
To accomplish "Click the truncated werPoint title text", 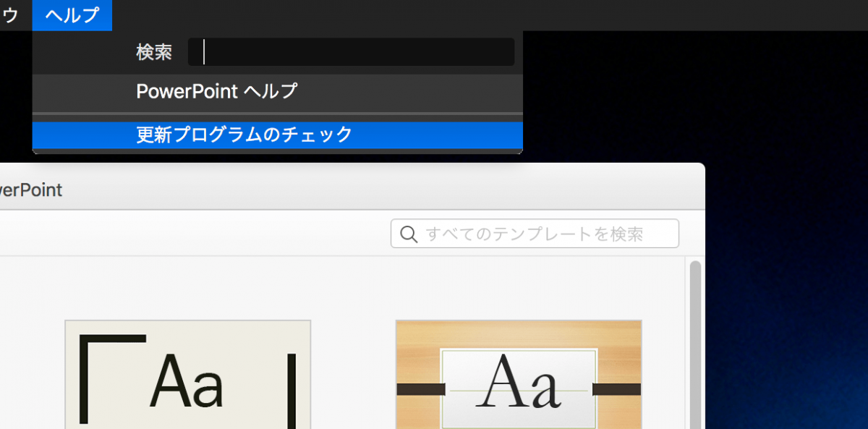I will point(32,190).
